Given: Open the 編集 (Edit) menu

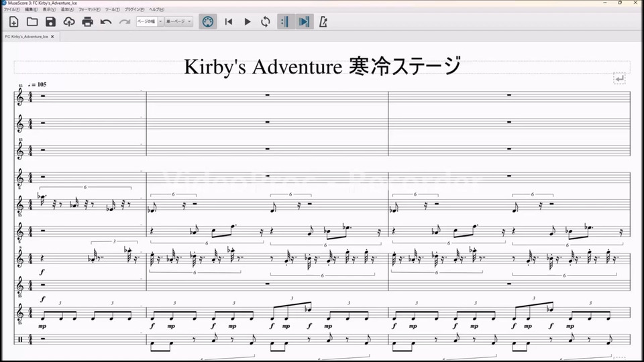Looking at the screenshot, I should coord(32,9).
